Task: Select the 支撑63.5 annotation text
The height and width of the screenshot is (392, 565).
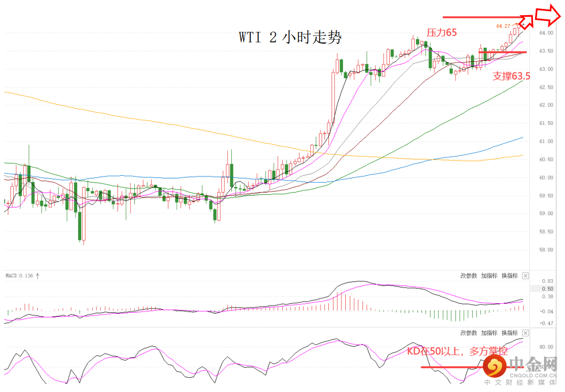Action: click(511, 76)
